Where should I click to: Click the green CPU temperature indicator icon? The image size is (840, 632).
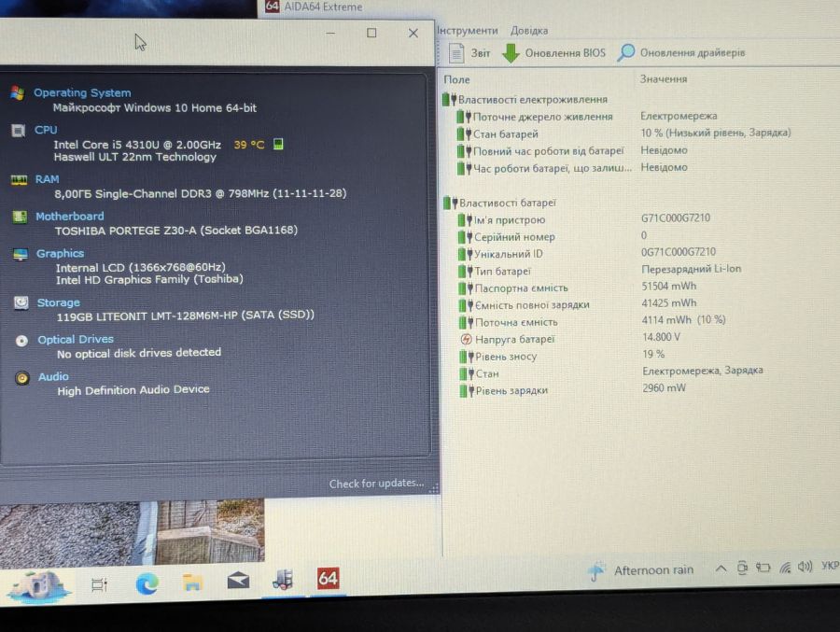(x=278, y=144)
